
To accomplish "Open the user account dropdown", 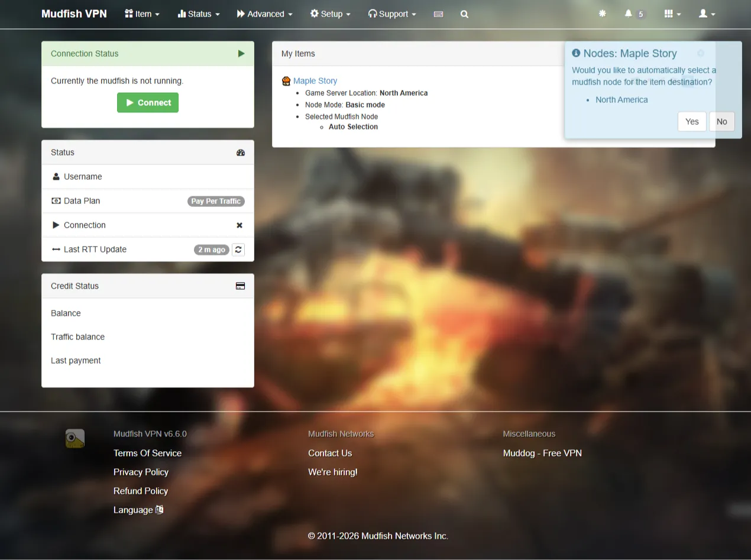I will point(707,14).
